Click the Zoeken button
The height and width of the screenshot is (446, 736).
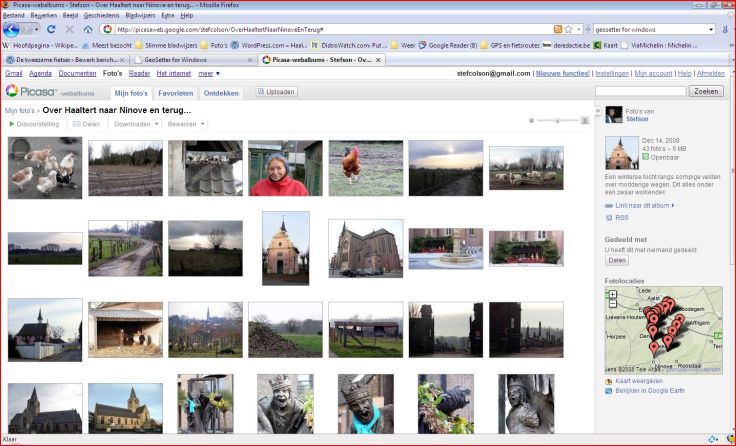pyautogui.click(x=706, y=92)
